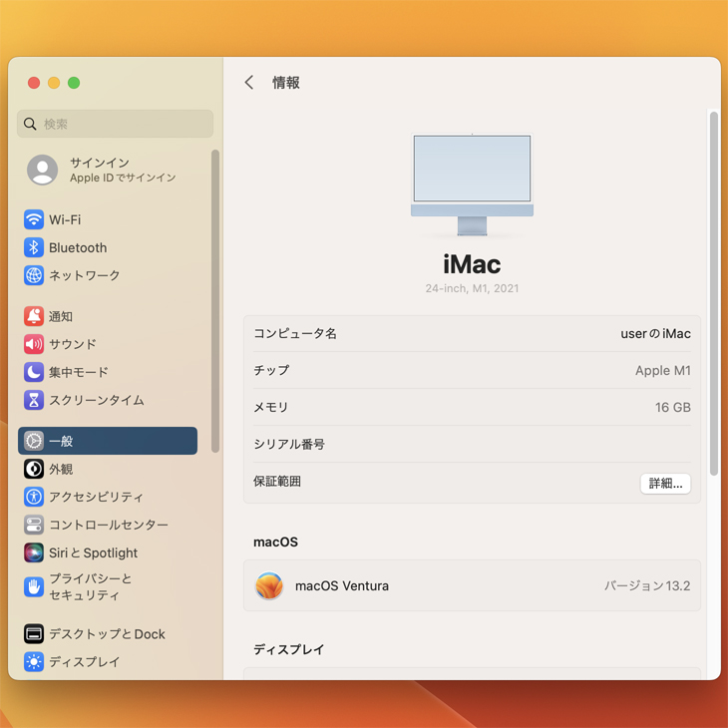
Task: Open スクリーンタイム hourglass icon
Action: click(34, 400)
